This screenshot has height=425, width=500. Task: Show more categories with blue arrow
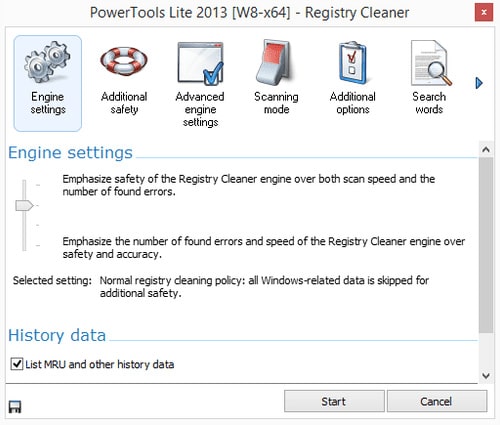(479, 83)
